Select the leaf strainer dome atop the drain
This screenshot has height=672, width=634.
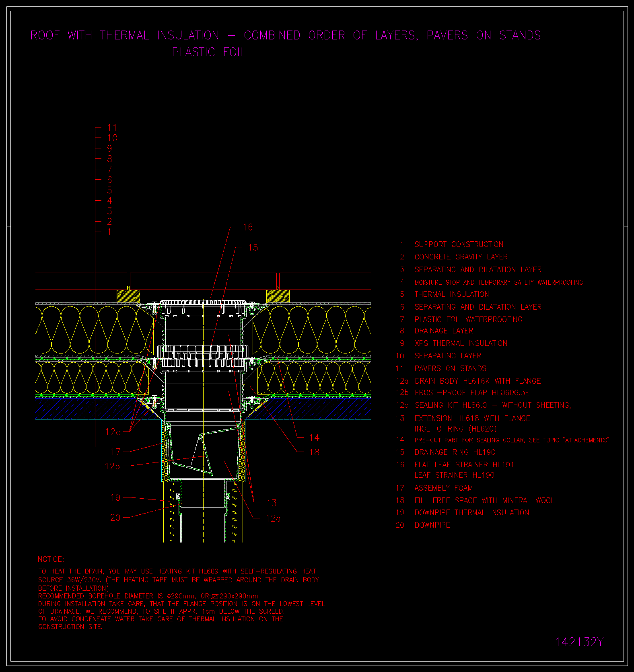click(x=203, y=302)
